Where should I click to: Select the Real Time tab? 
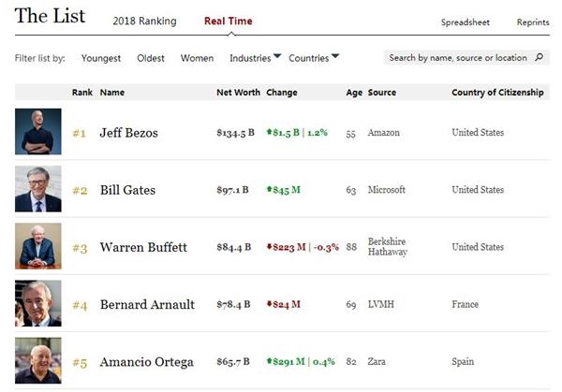[x=228, y=22]
